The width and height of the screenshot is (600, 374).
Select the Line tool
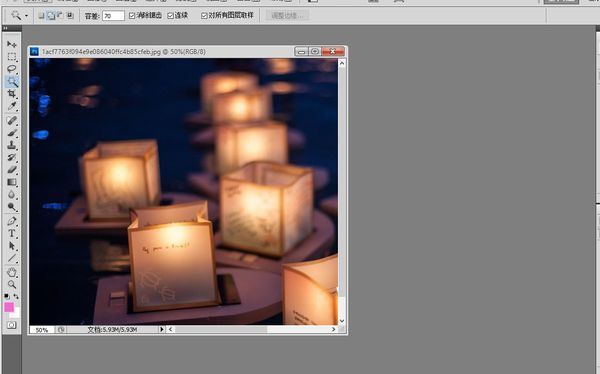coord(11,258)
